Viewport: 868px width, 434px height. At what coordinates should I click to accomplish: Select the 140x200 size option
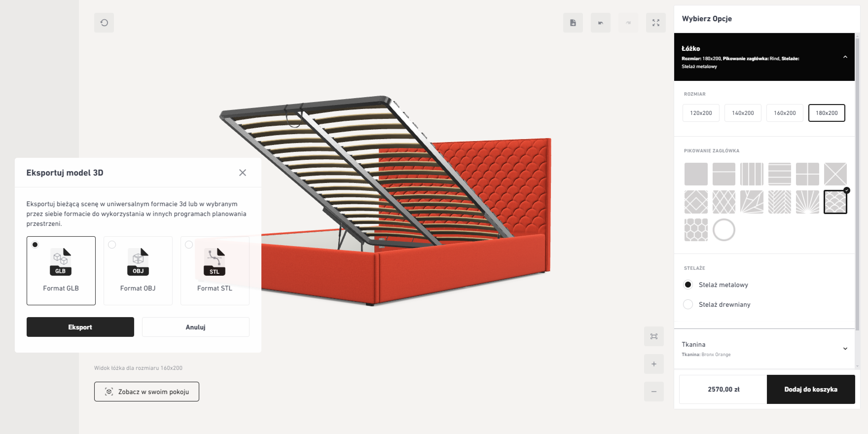click(743, 113)
